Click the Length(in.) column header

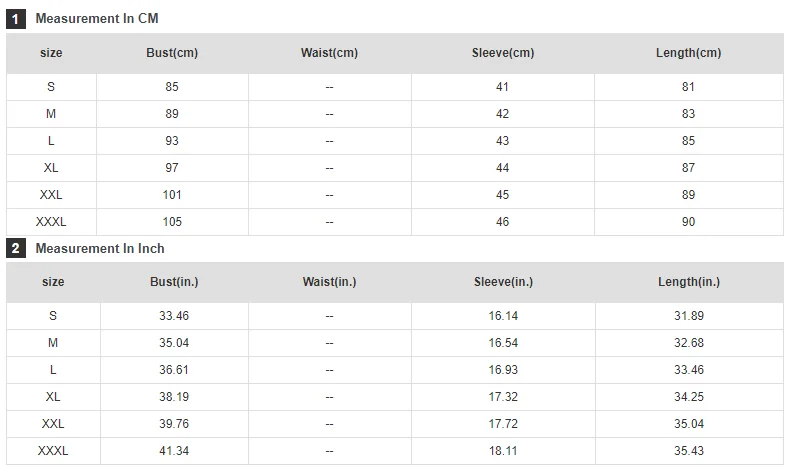pos(689,282)
